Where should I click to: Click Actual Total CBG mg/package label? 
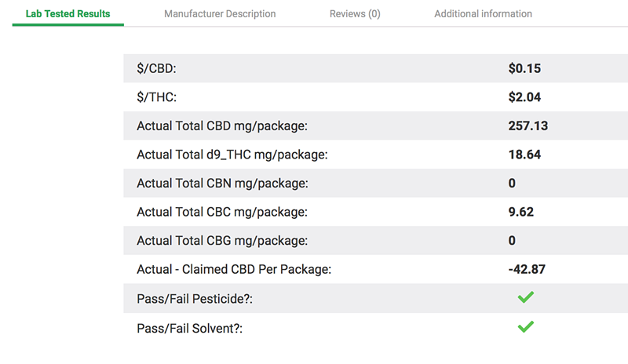click(222, 241)
